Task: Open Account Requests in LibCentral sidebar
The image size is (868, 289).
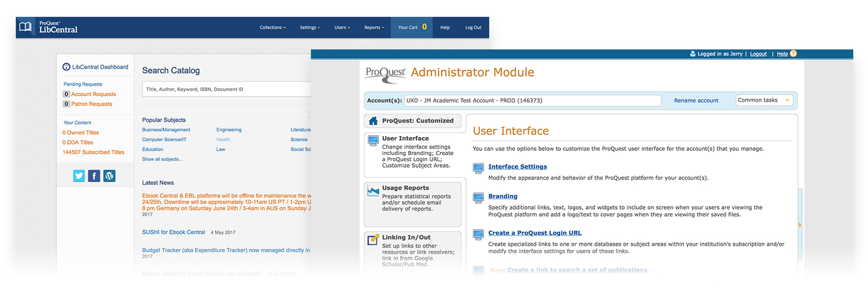Action: pos(94,94)
